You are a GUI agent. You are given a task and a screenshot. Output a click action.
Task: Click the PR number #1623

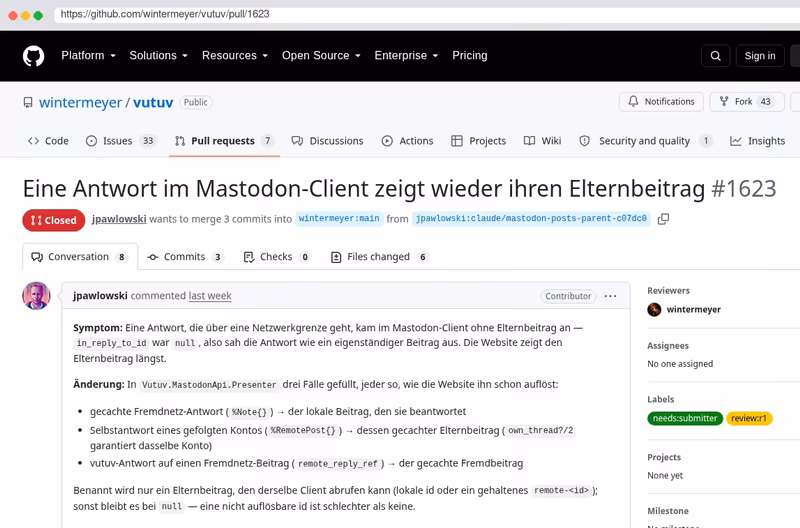(x=743, y=189)
